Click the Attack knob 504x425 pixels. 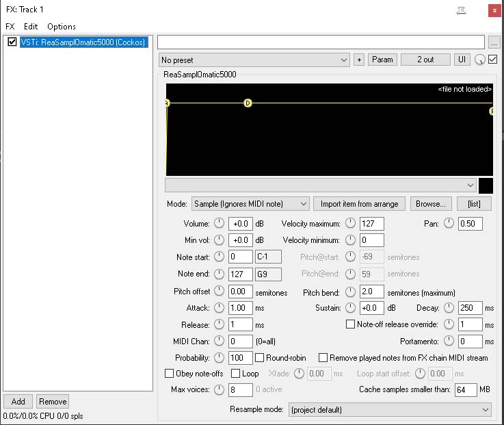pos(219,308)
